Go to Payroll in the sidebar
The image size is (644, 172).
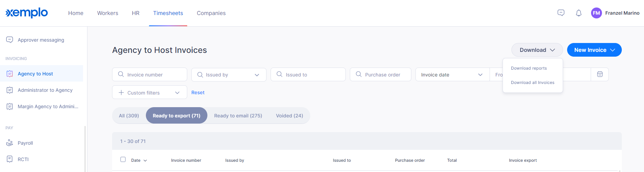[x=25, y=143]
